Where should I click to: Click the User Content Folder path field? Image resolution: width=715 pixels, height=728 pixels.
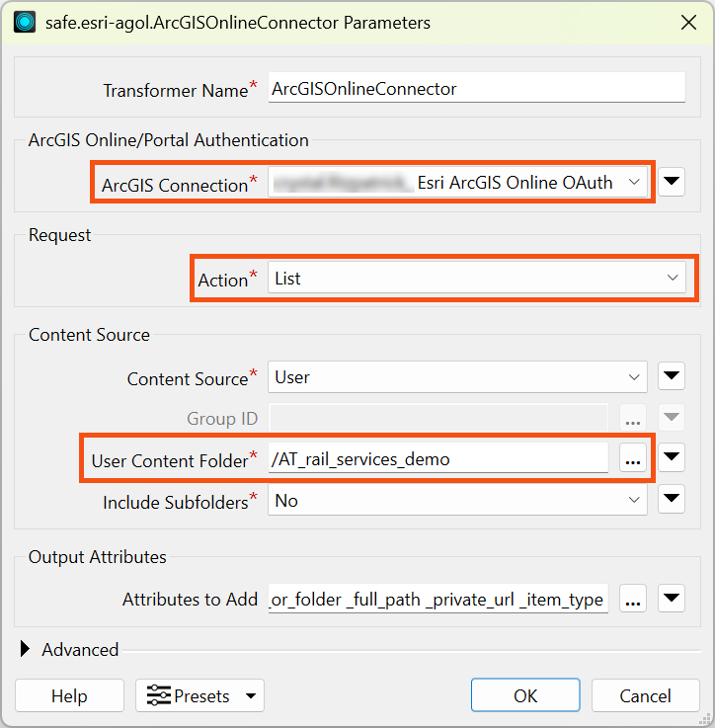tap(438, 457)
